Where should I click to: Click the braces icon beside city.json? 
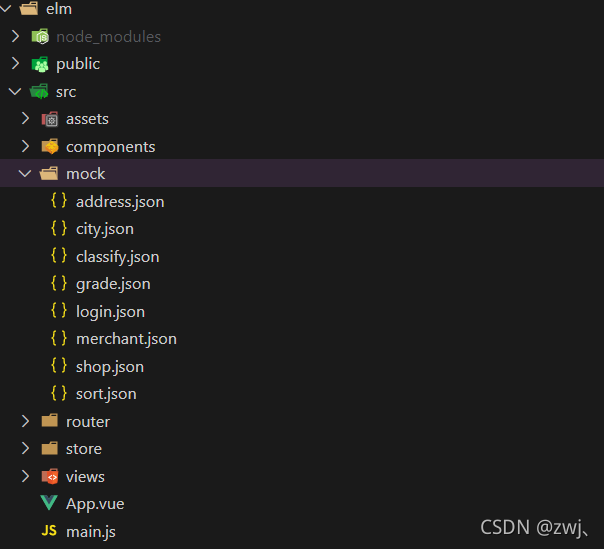(59, 228)
